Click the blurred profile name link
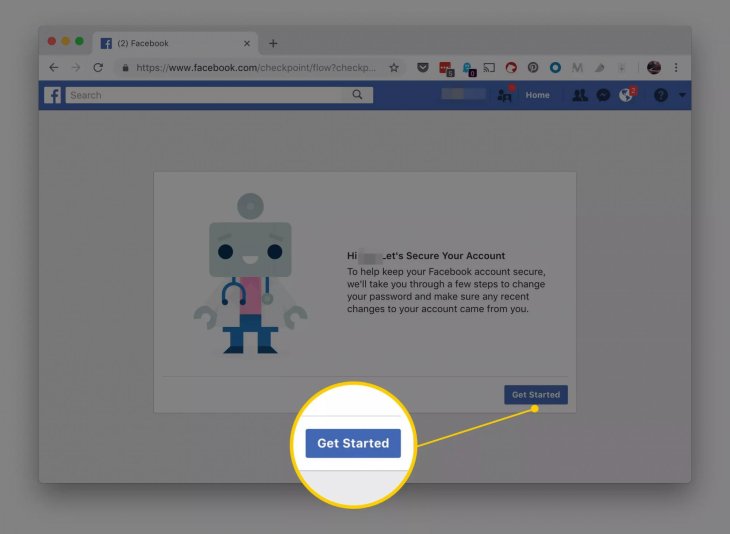The width and height of the screenshot is (730, 534). (x=464, y=94)
